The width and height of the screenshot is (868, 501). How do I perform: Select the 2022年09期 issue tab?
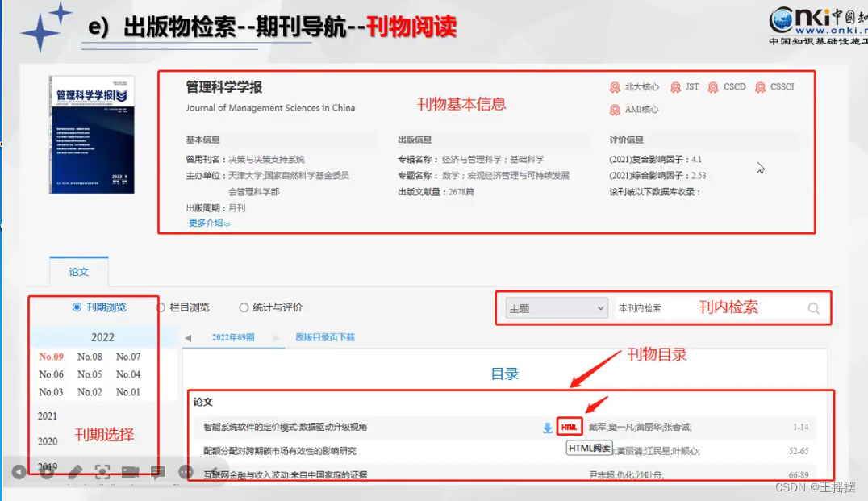233,337
